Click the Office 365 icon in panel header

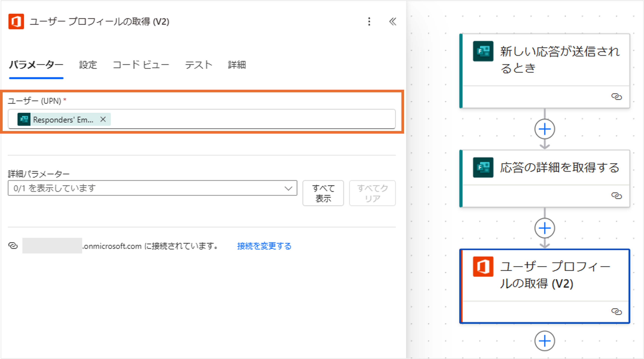click(16, 21)
